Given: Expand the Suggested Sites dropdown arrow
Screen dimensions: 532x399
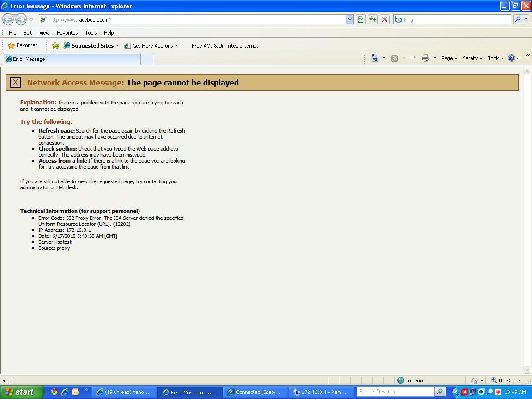Looking at the screenshot, I should pyautogui.click(x=117, y=45).
